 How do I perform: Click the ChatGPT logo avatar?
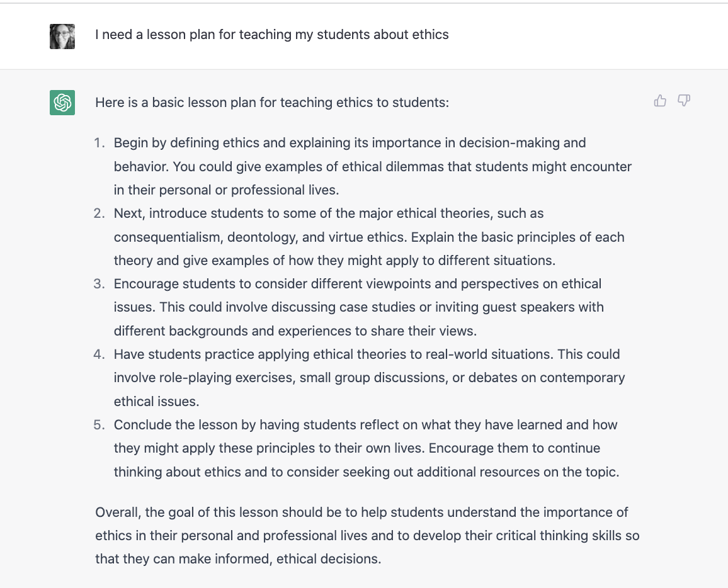tap(62, 103)
